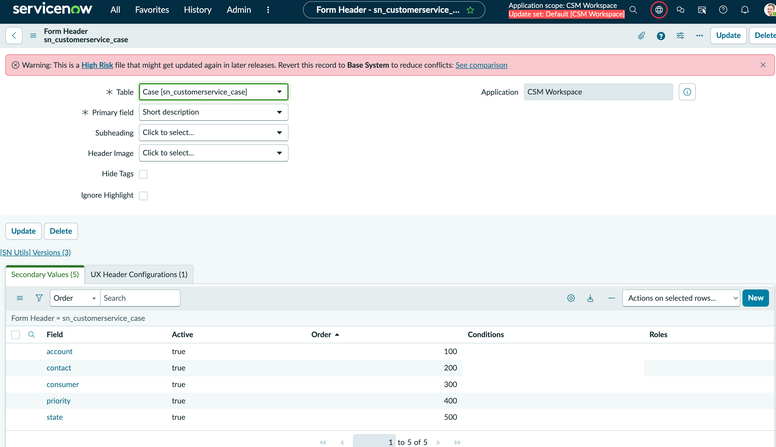Open the form context hamburger menu
Viewport: 776px width, 447px height.
33,36
